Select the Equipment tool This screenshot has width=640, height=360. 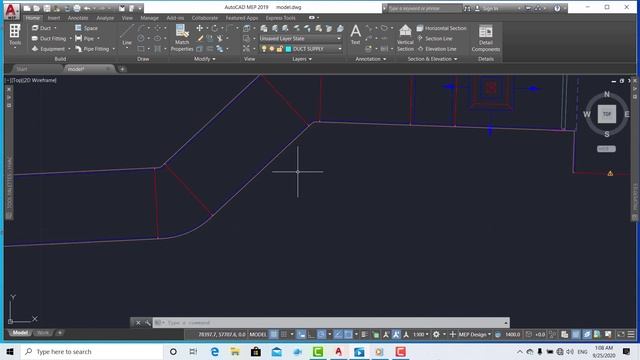click(x=48, y=49)
